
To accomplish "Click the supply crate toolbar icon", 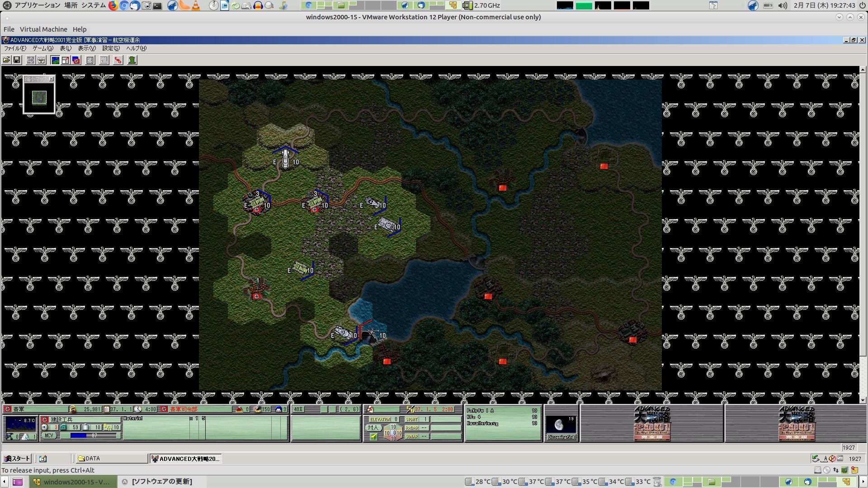I will (41, 60).
